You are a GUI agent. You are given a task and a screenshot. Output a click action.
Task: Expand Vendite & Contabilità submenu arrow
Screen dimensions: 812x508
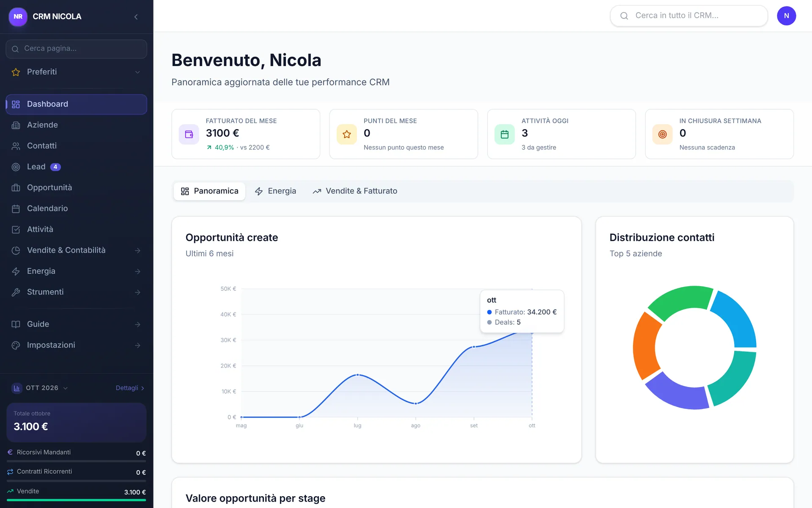point(137,251)
